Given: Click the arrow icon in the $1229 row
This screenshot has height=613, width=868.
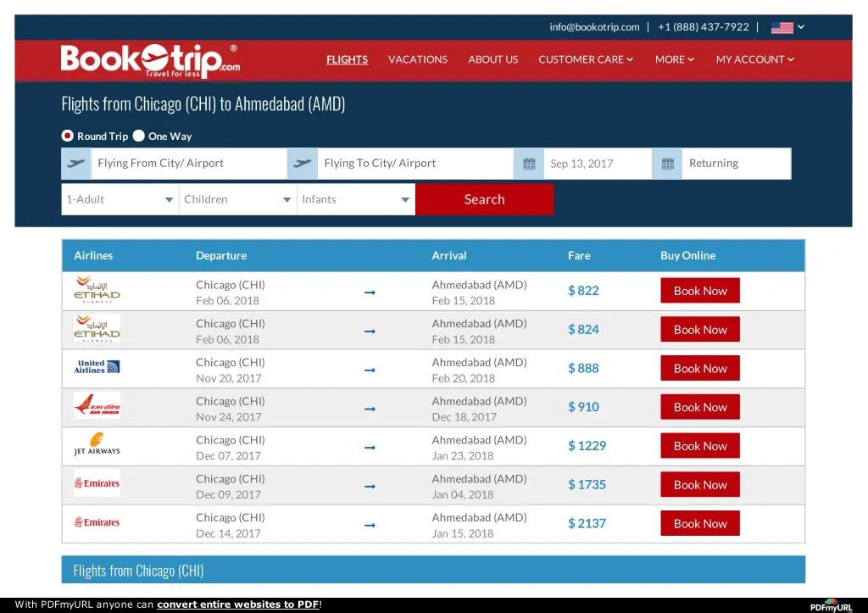Looking at the screenshot, I should pyautogui.click(x=370, y=448).
